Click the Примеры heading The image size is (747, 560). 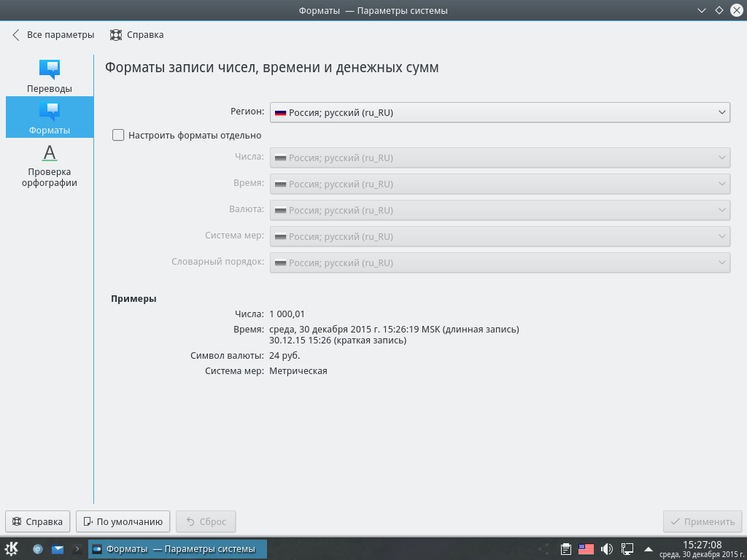tap(134, 298)
